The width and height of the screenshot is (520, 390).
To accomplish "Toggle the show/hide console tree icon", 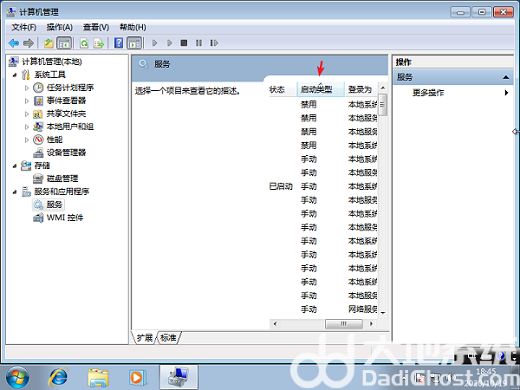I will [x=64, y=43].
